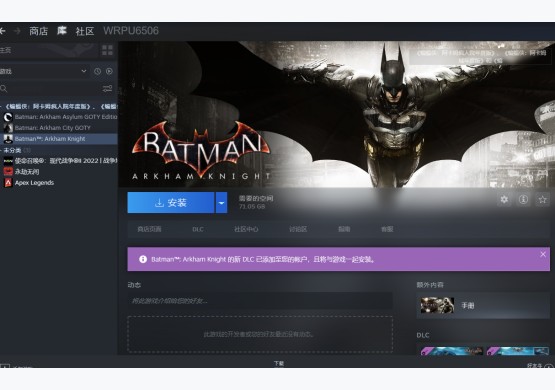Select Batman: Arkham Asylum GOTY Edition
This screenshot has height=390, width=555.
point(58,117)
